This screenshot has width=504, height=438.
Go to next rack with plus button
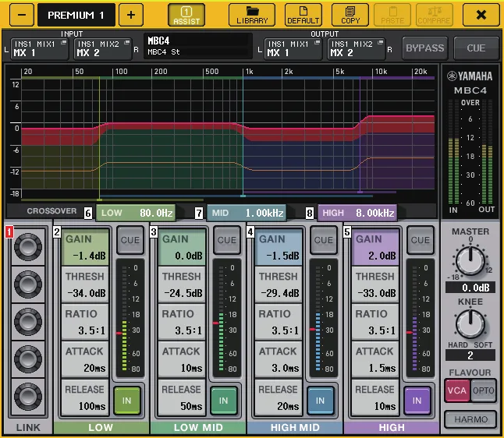(131, 15)
